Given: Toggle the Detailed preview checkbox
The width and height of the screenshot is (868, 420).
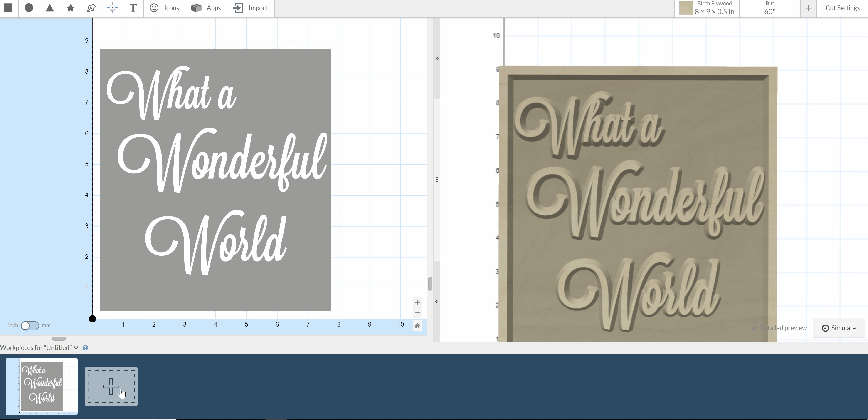Looking at the screenshot, I should click(x=754, y=328).
